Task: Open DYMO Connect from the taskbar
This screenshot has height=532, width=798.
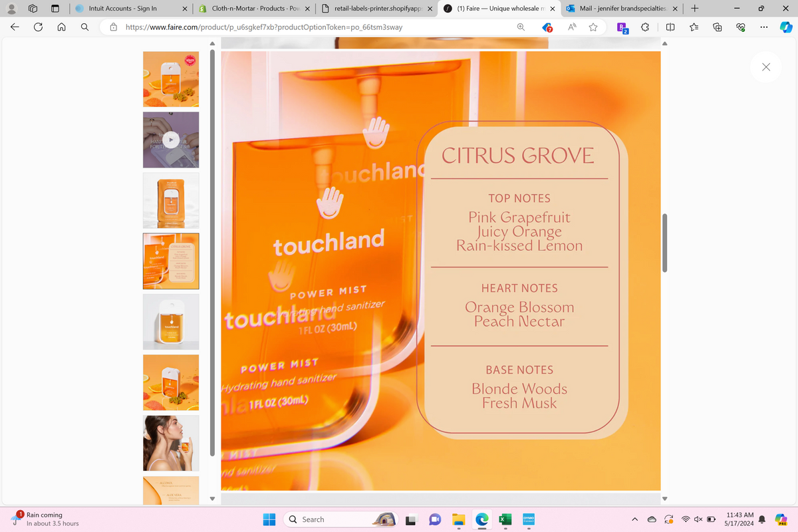Action: [x=529, y=519]
